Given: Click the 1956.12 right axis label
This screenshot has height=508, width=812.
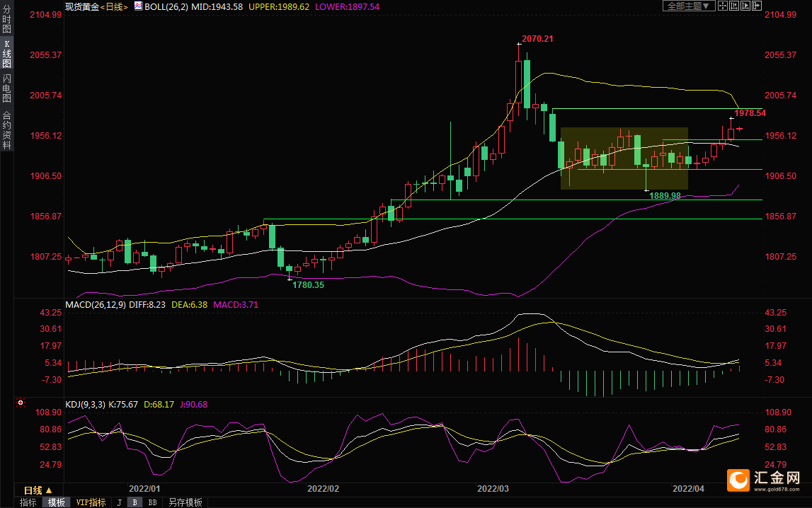Looking at the screenshot, I should 780,136.
